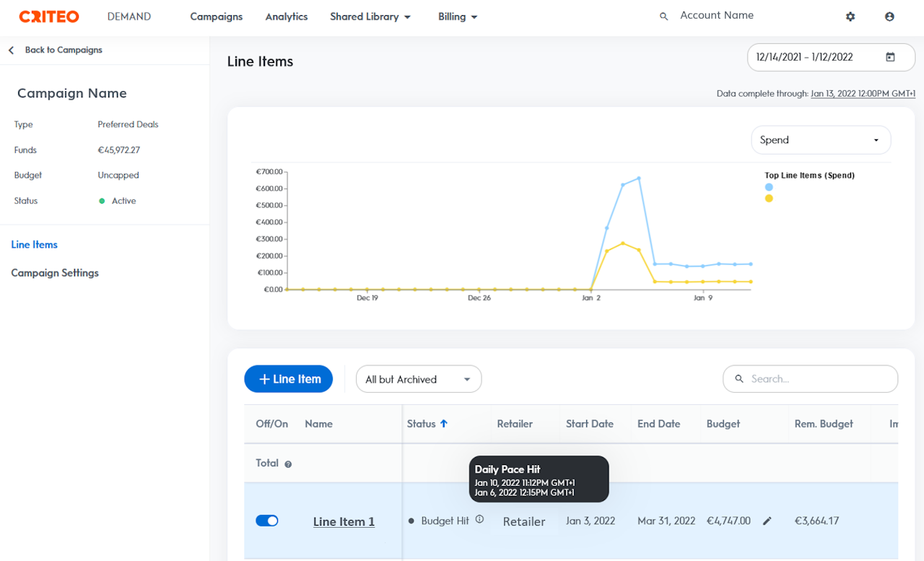Expand the Shared Library menu
This screenshot has width=924, height=561.
click(370, 17)
